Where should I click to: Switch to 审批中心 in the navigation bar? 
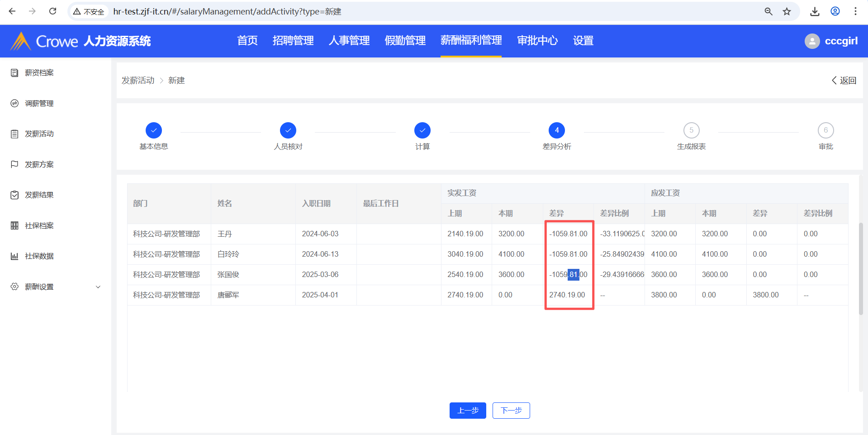click(x=537, y=41)
